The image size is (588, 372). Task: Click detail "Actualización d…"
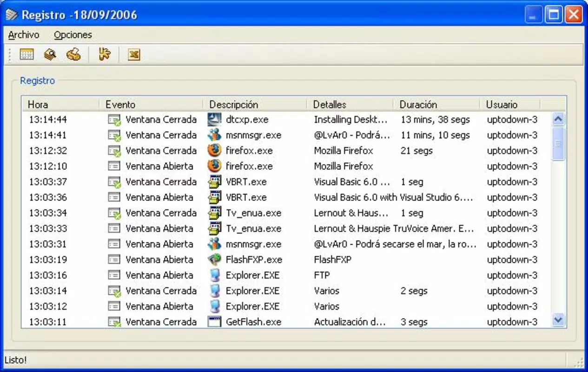(x=350, y=322)
